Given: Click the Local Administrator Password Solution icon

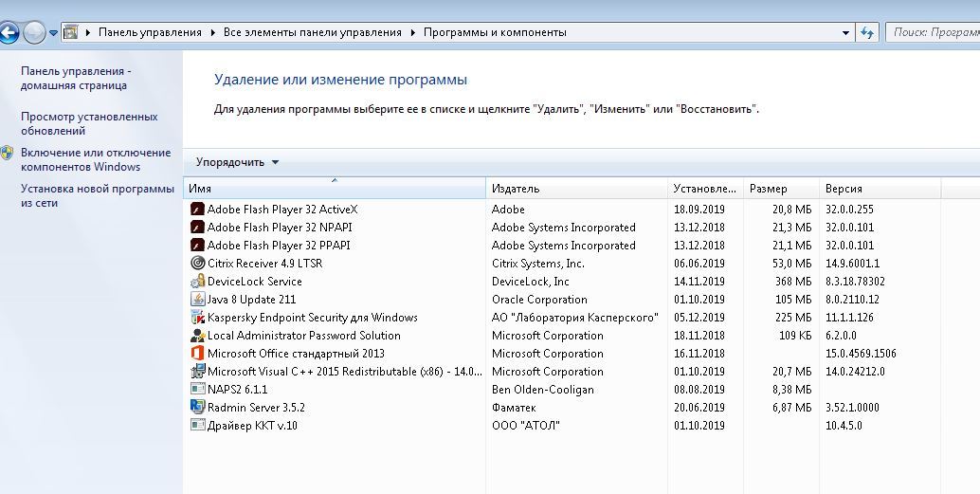Looking at the screenshot, I should pos(197,336).
